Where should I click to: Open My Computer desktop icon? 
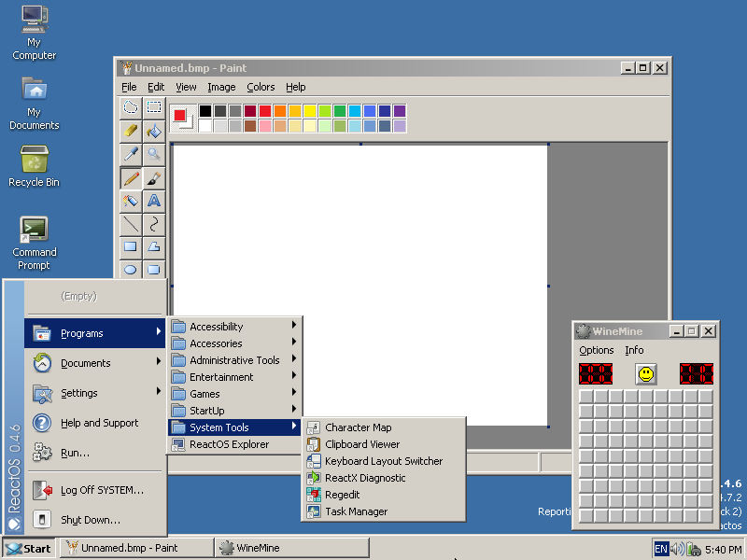35,33
